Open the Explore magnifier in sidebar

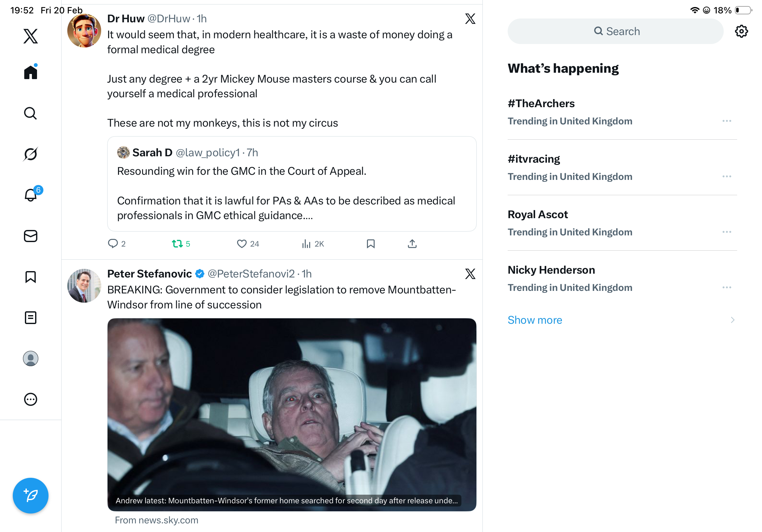coord(31,114)
